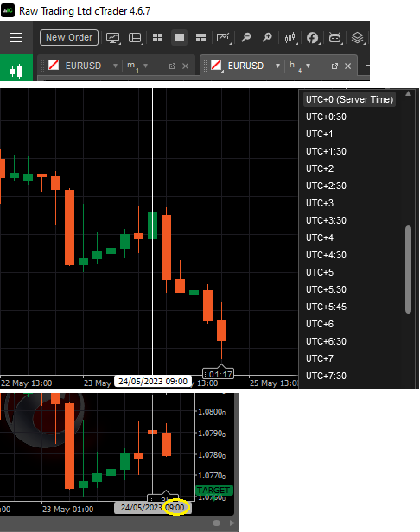The width and height of the screenshot is (420, 532).
Task: Click the zoom in magnifier icon
Action: tap(267, 38)
